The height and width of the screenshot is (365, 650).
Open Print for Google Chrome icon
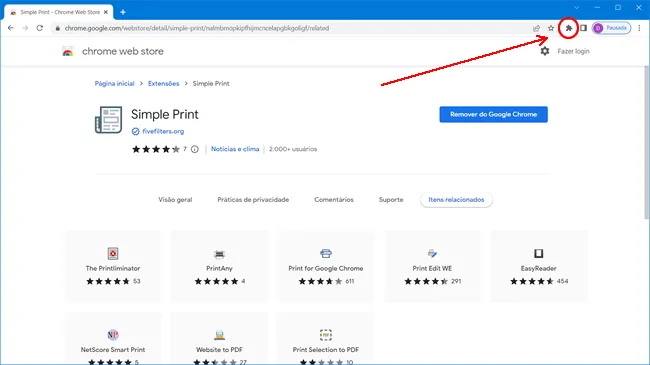pyautogui.click(x=326, y=253)
